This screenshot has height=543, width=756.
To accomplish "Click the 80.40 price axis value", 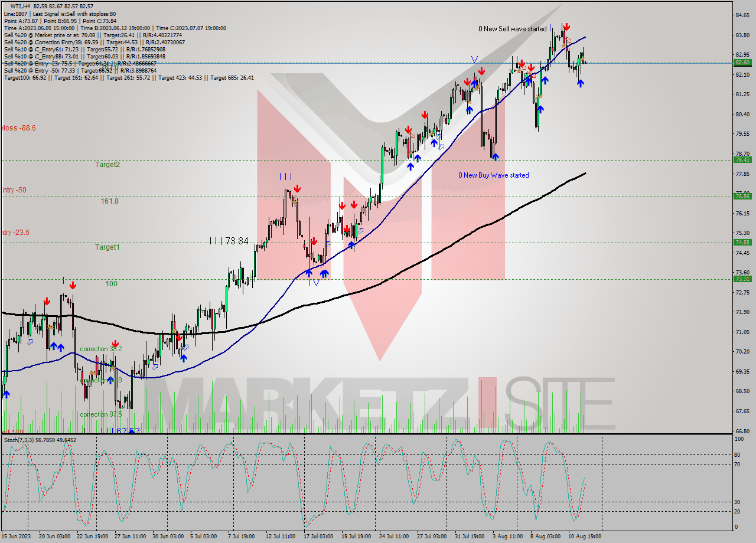I will 742,115.
